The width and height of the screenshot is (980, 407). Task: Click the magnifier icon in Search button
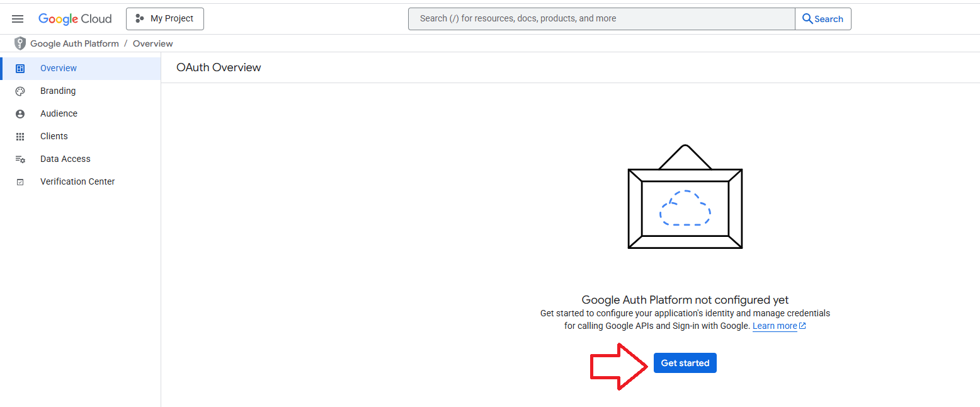(807, 19)
